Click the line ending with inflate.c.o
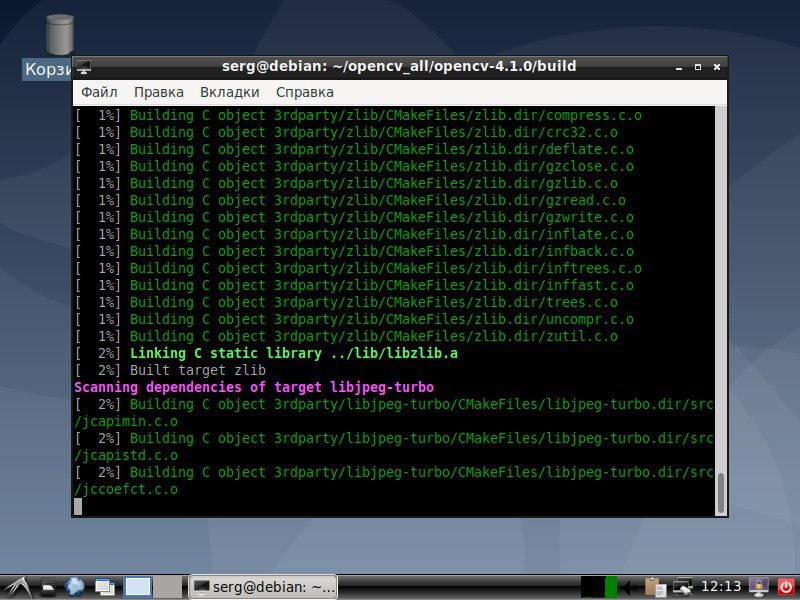The image size is (800, 600). pos(354,234)
